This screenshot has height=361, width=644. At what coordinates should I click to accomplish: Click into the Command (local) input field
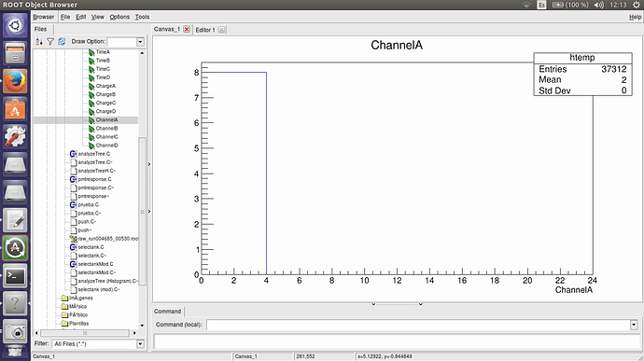pos(418,325)
